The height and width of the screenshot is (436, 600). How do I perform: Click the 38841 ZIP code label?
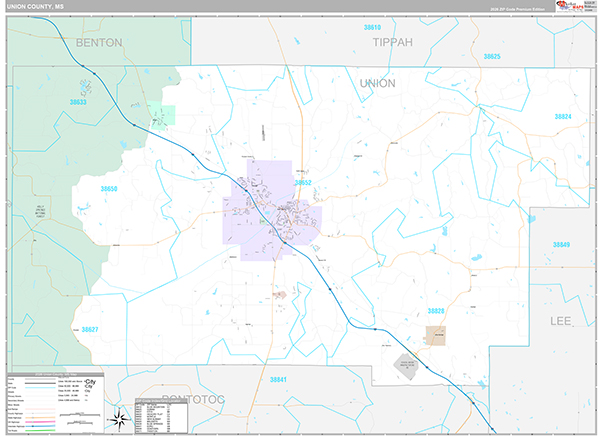tap(278, 380)
